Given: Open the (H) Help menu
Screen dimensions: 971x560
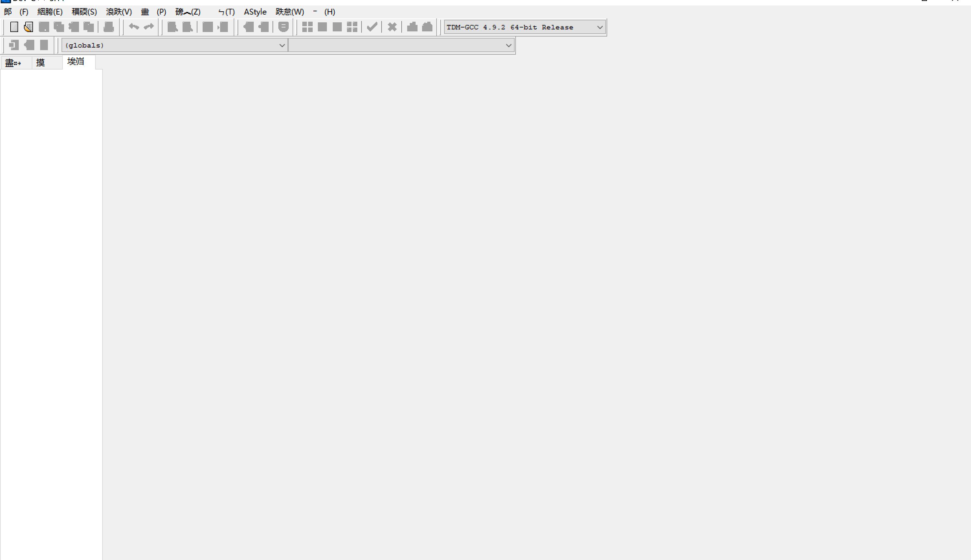Looking at the screenshot, I should tap(330, 12).
